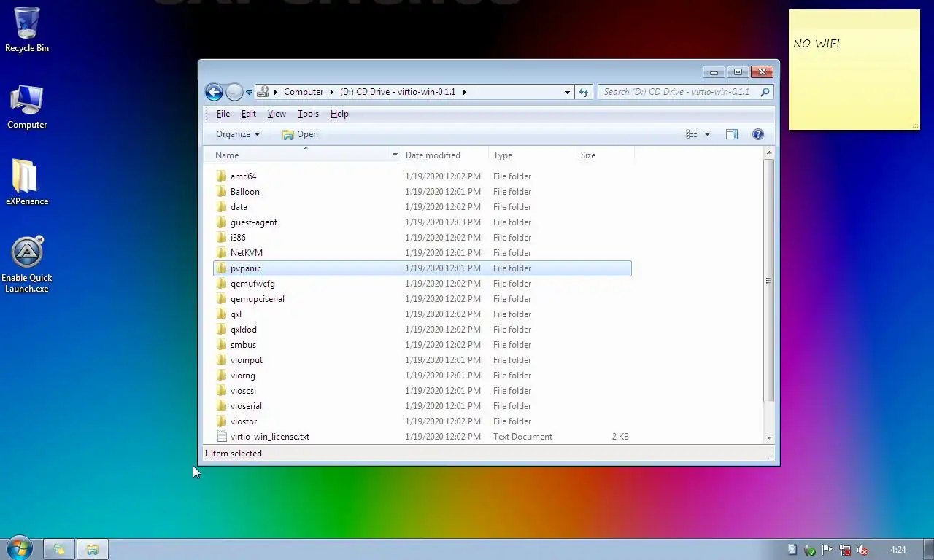Select the eXPerience desktop folder
934x560 pixels.
[x=27, y=182]
